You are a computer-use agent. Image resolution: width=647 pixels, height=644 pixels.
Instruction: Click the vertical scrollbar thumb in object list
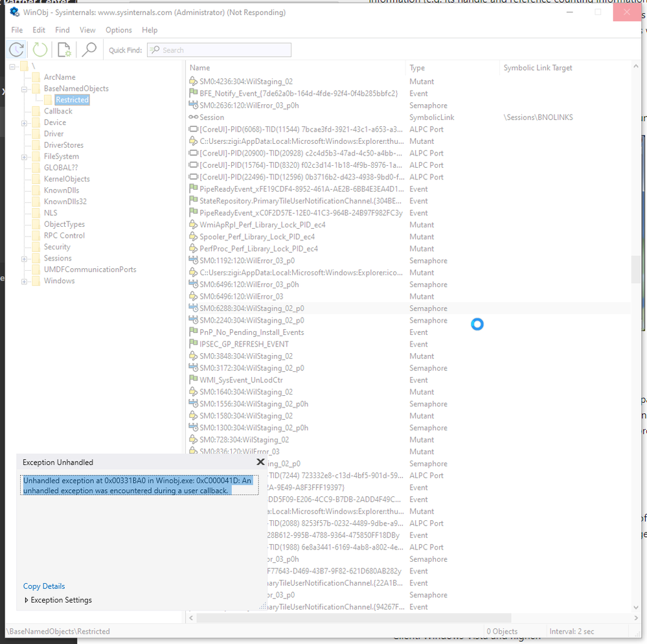[635, 269]
